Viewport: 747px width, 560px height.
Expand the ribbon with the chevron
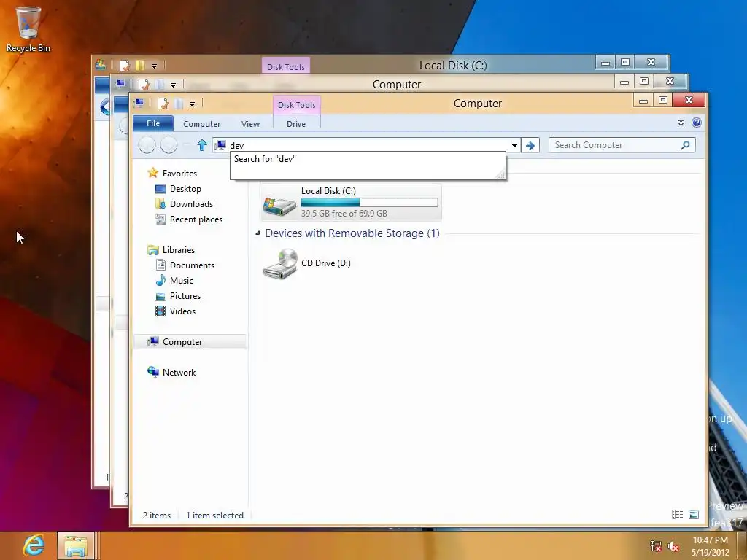pyautogui.click(x=681, y=122)
